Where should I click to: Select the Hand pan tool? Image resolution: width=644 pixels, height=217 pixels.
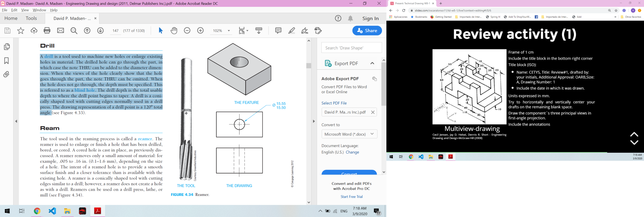click(x=174, y=31)
